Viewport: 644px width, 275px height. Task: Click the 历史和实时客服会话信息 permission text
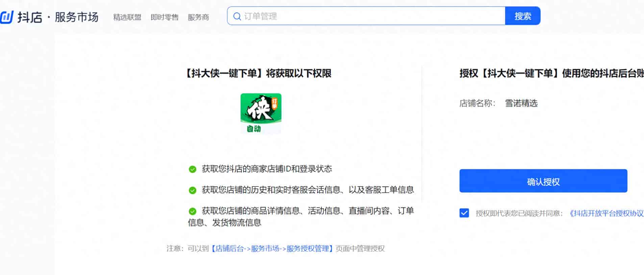point(308,190)
